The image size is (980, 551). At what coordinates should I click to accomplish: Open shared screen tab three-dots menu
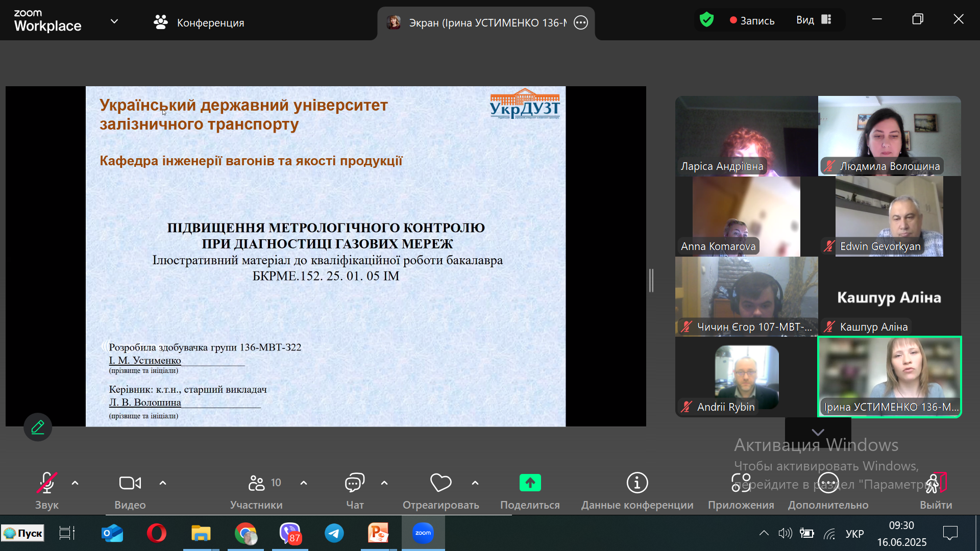coord(581,22)
